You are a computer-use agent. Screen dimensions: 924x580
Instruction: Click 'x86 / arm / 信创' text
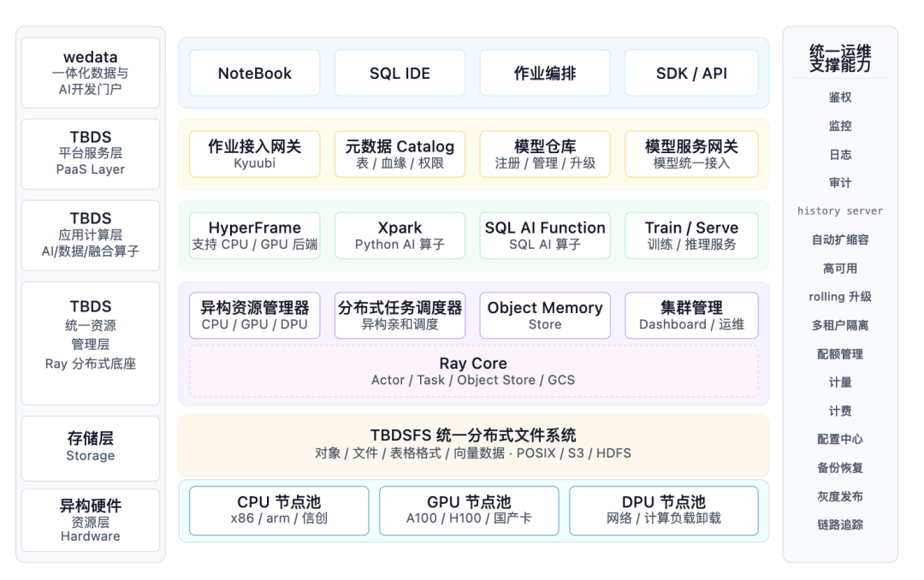pyautogui.click(x=279, y=518)
